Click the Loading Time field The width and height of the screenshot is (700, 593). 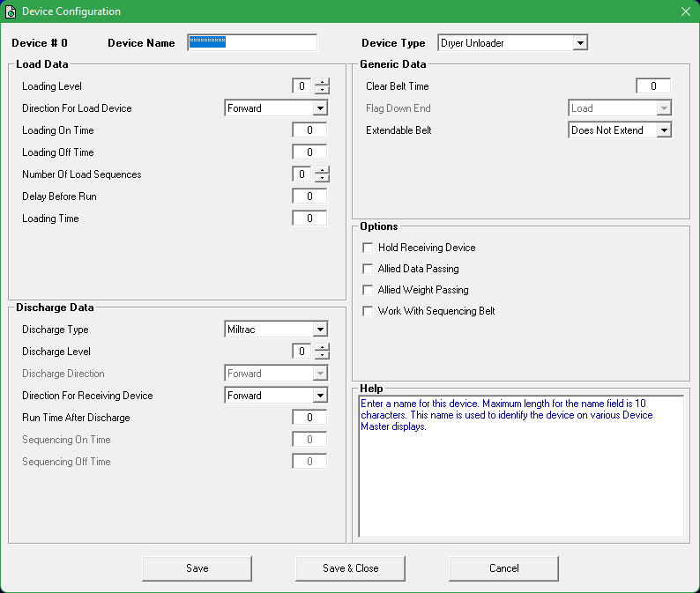tap(309, 219)
